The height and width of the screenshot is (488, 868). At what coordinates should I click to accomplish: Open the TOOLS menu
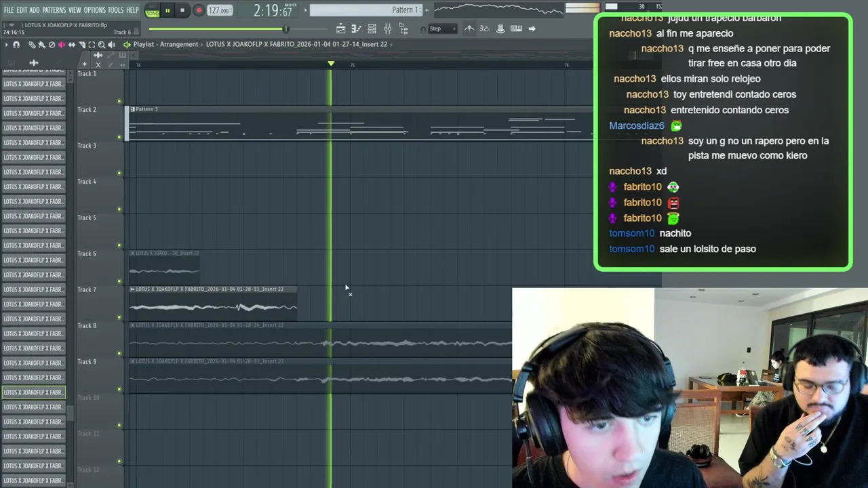(116, 10)
